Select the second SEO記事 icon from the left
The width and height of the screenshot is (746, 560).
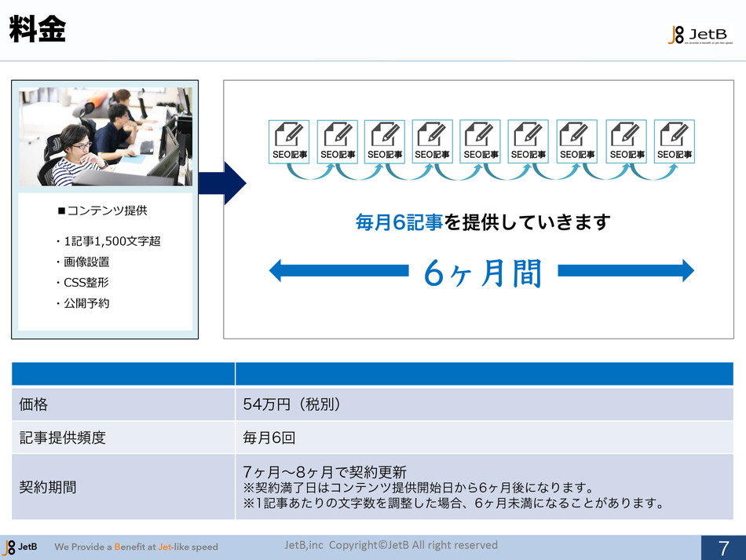(337, 141)
